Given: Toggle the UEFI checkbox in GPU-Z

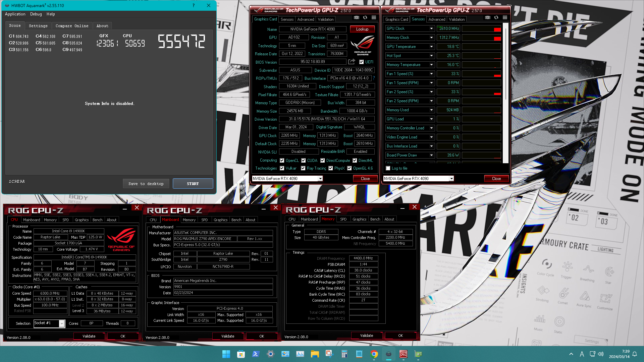Looking at the screenshot, I should 361,62.
